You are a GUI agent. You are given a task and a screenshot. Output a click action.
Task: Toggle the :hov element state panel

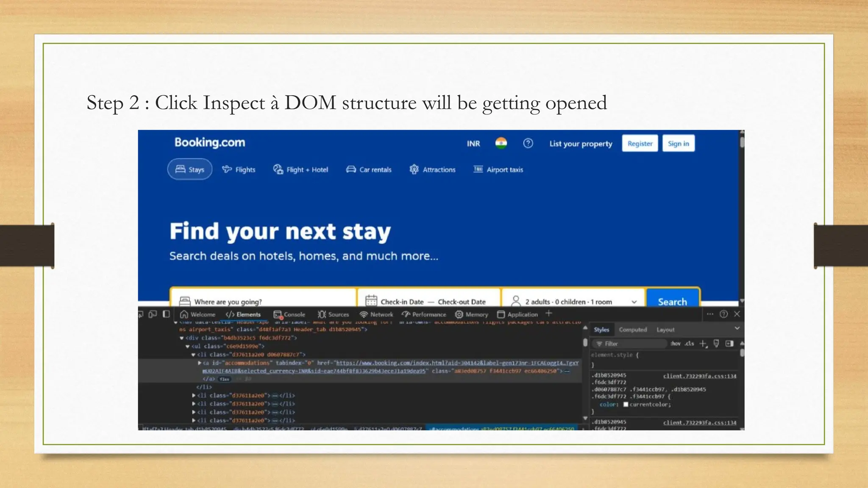[x=676, y=344]
